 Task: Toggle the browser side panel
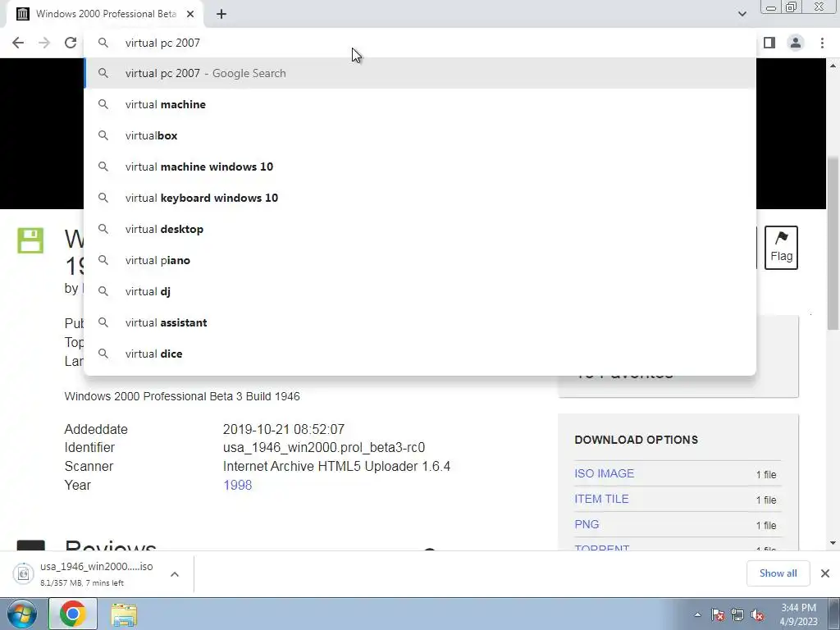point(769,43)
